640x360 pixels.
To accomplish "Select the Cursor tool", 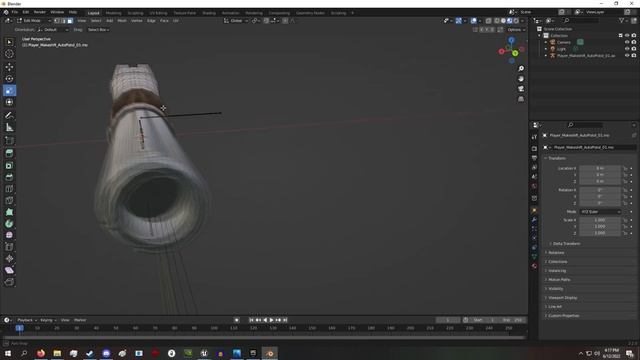I will coord(9,54).
